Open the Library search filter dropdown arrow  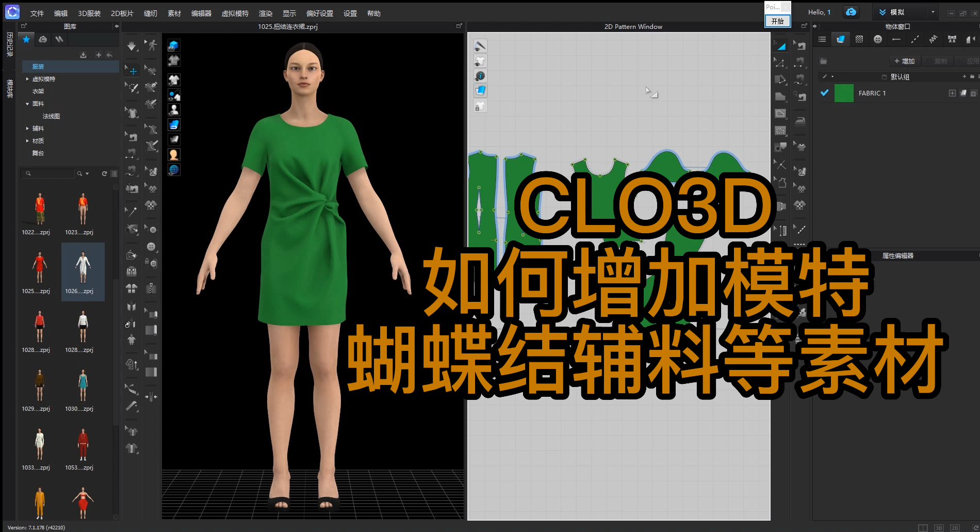tap(87, 174)
